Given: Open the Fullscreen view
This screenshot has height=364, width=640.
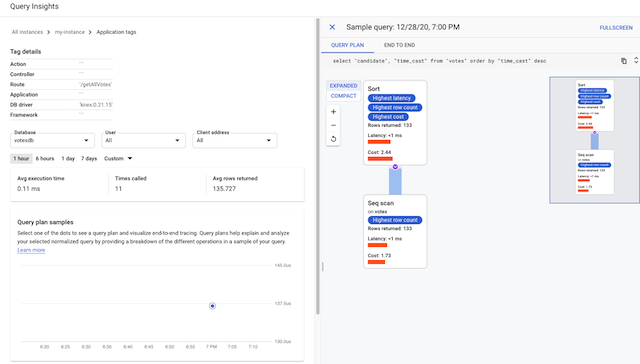Looking at the screenshot, I should pos(616,28).
